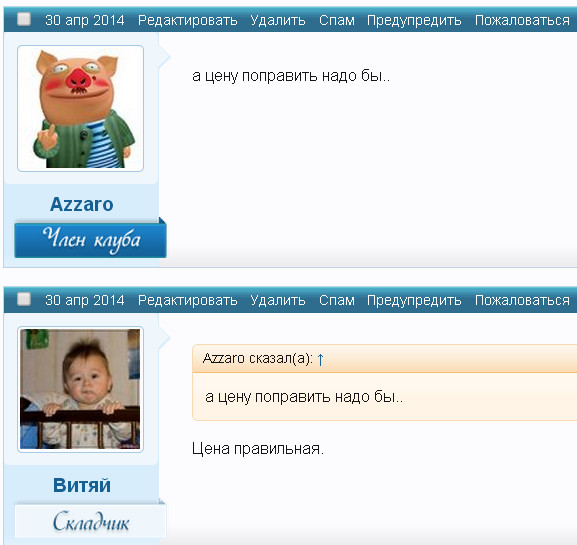The image size is (577, 545).
Task: Mark Витяй's post as Спам
Action: [x=337, y=300]
